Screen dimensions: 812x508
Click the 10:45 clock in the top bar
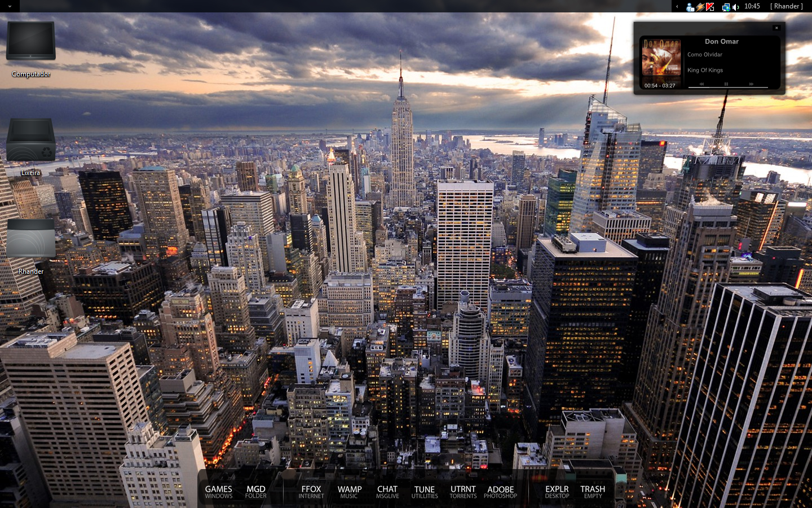[x=752, y=6]
